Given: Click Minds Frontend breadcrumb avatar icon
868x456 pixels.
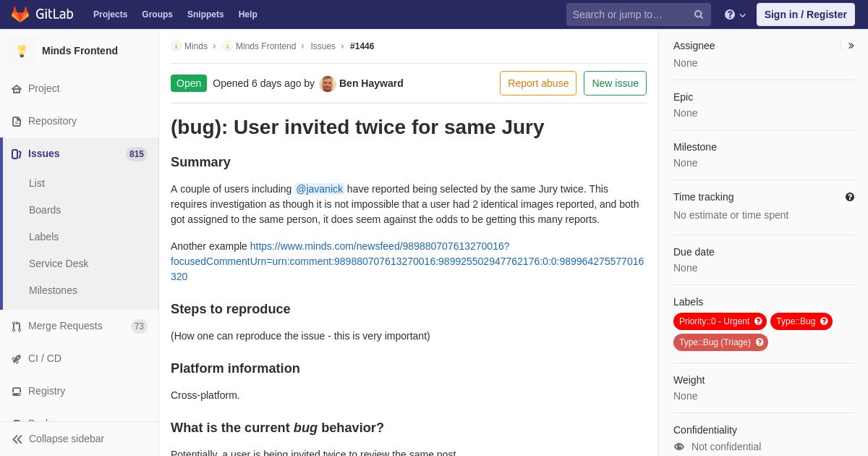Looking at the screenshot, I should [227, 46].
